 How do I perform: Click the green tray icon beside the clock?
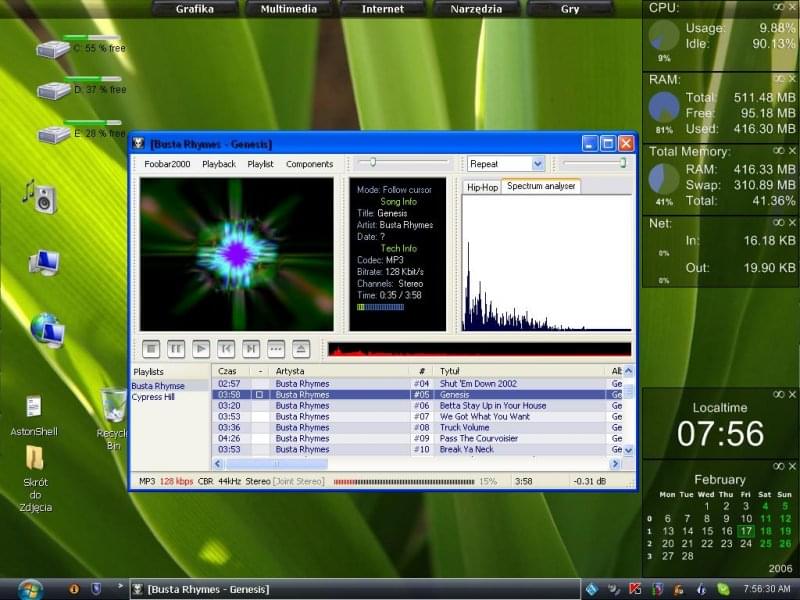pyautogui.click(x=723, y=589)
